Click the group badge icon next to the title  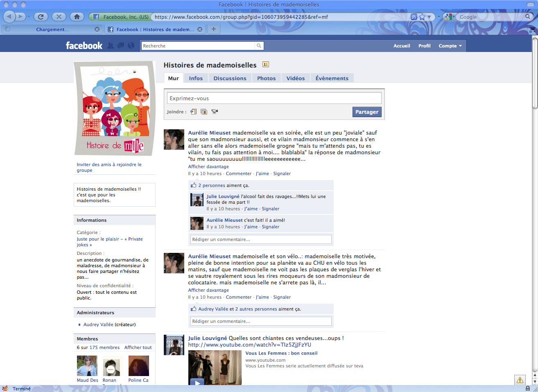point(266,64)
